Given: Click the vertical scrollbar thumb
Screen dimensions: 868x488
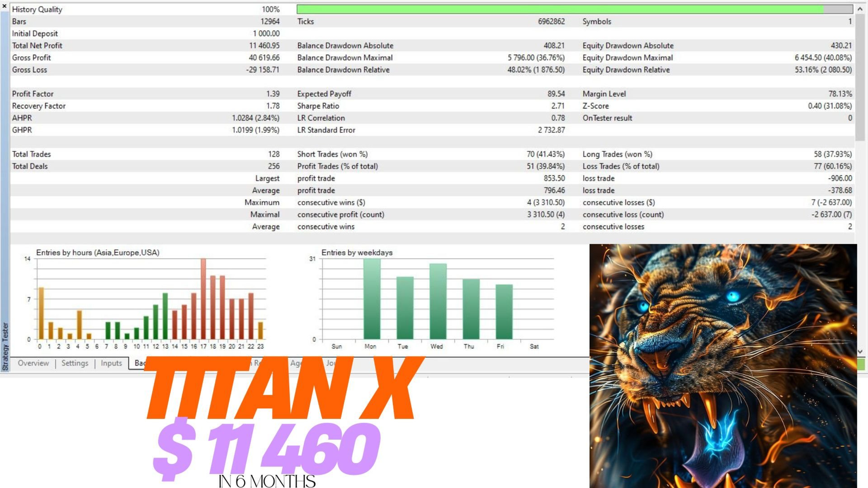Looking at the screenshot, I should click(860, 78).
